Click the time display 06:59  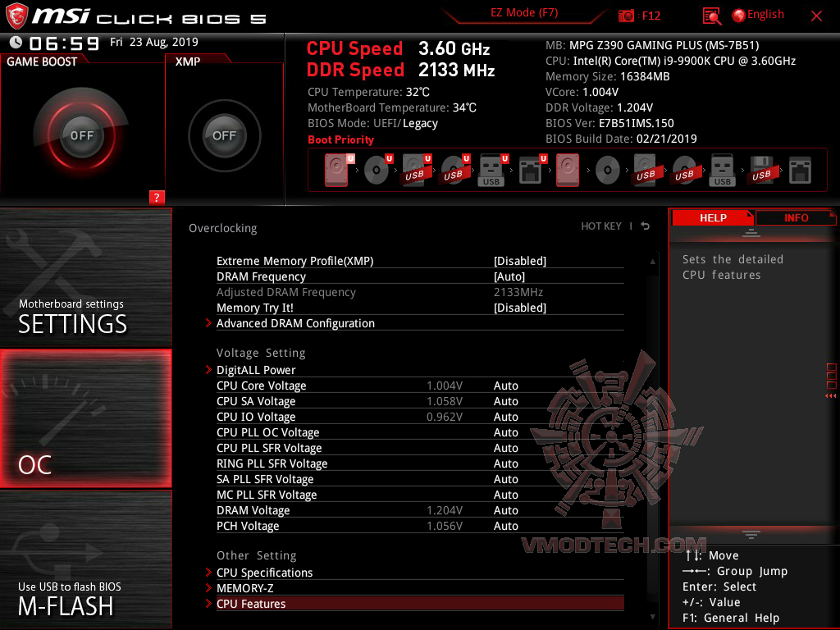[64, 43]
